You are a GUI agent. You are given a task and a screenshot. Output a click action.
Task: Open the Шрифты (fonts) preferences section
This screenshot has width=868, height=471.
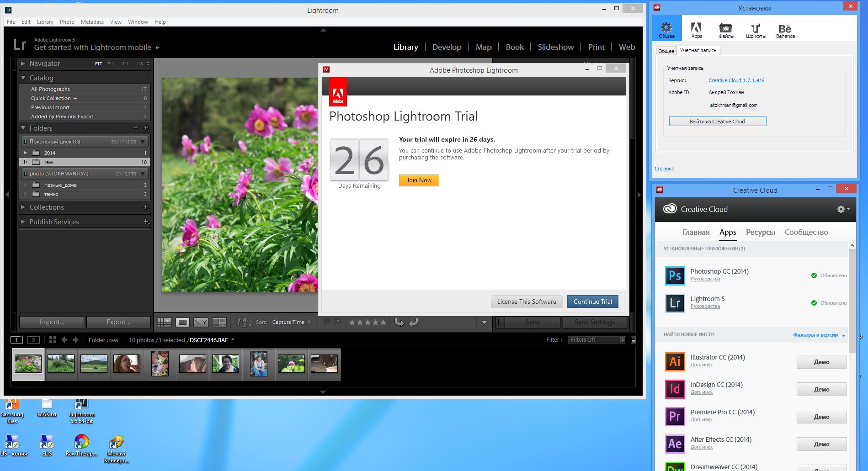(x=756, y=30)
